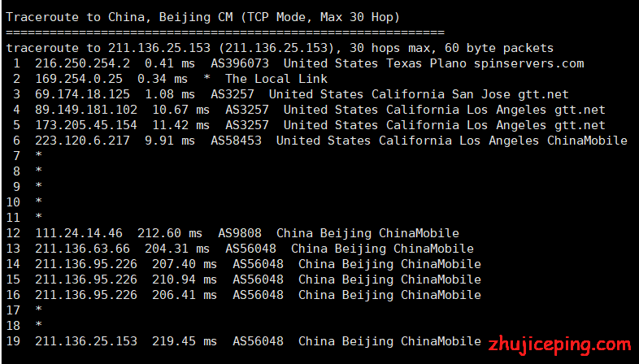Screen dimensions: 639x364
Task: Select '204.31 ms' latency value
Action: point(177,249)
